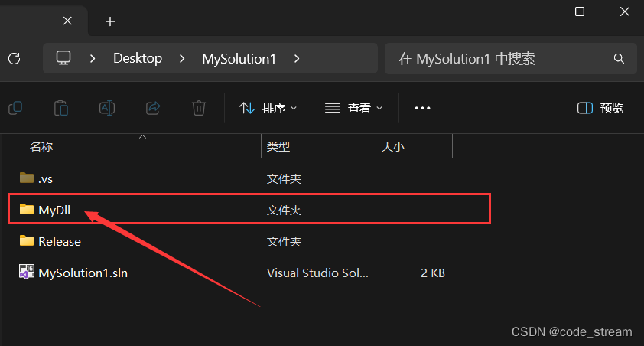Screen dimensions: 644x346
Task: Click the This PC monitor icon in address bar
Action: tap(63, 58)
